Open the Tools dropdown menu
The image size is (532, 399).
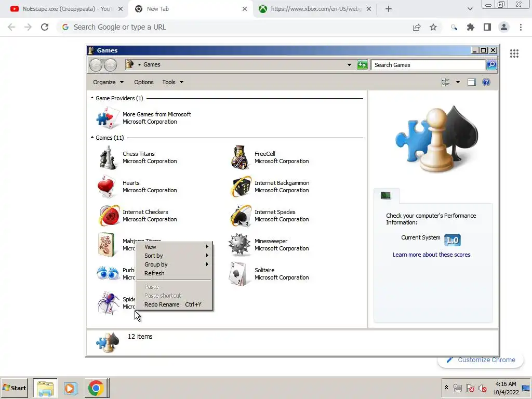(172, 82)
